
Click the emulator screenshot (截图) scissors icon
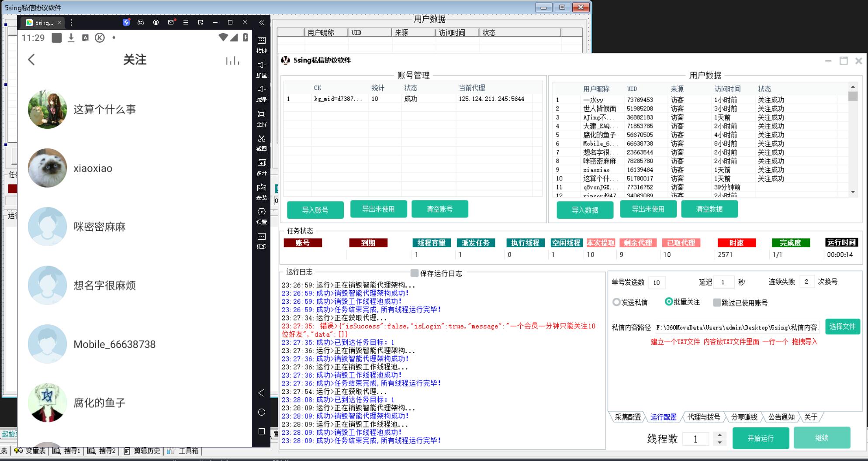click(x=262, y=139)
